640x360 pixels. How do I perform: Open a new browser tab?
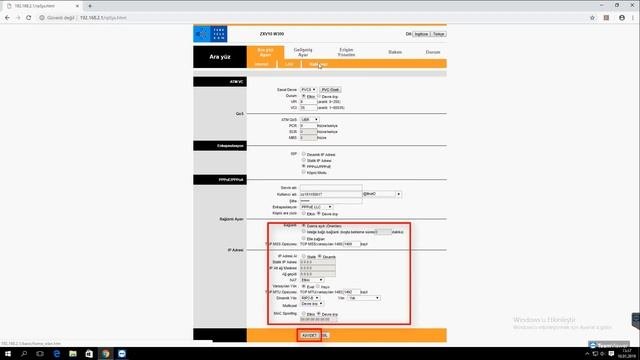[x=90, y=6]
